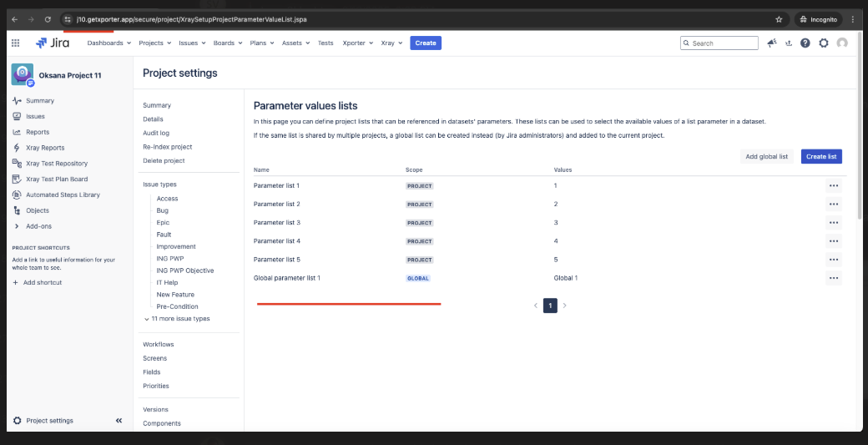
Task: Collapse sidebar with double chevron icon
Action: (119, 421)
